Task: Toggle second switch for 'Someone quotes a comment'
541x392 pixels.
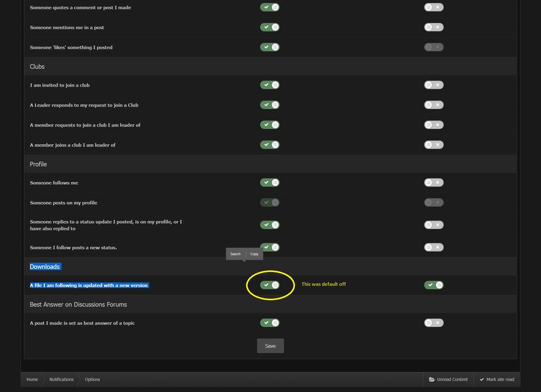Action: [x=434, y=7]
